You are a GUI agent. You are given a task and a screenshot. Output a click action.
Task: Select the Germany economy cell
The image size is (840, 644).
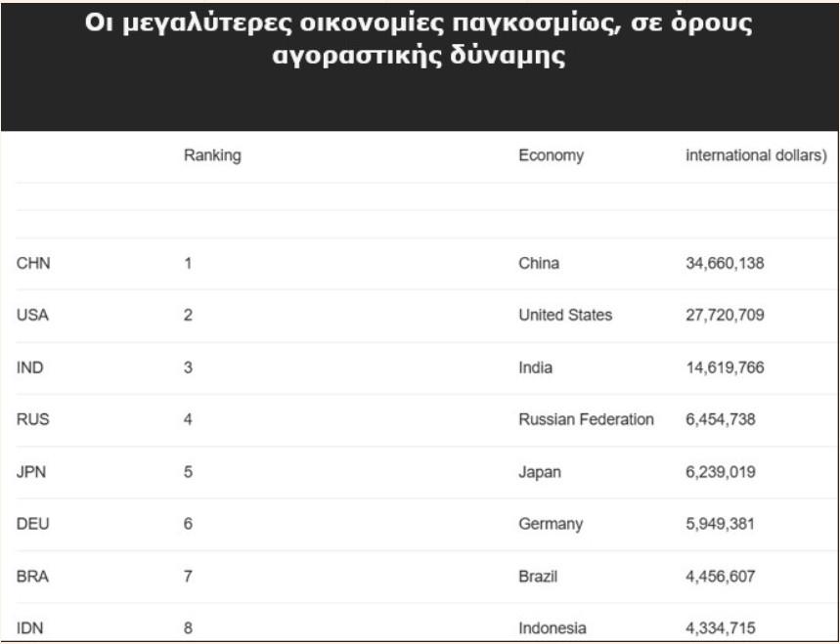coord(550,524)
